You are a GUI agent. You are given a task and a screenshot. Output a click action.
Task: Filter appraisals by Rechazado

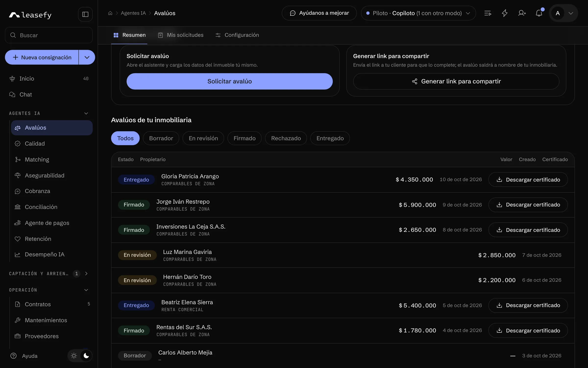coord(286,138)
